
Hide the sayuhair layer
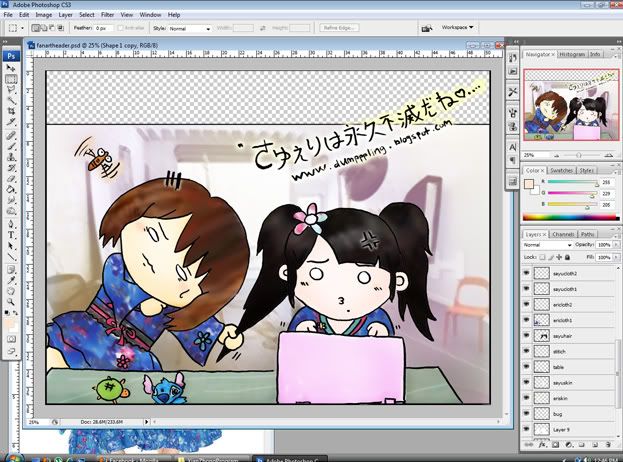(527, 336)
